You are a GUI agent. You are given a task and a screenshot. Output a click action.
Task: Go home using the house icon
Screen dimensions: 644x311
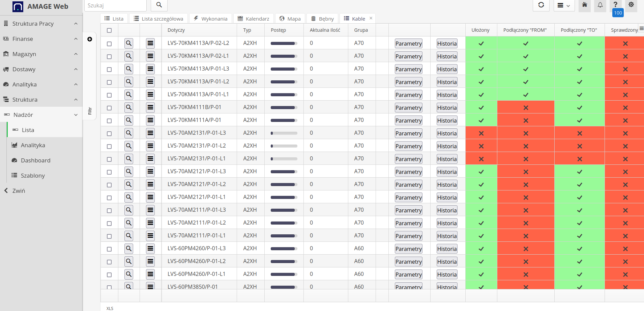pyautogui.click(x=585, y=5)
